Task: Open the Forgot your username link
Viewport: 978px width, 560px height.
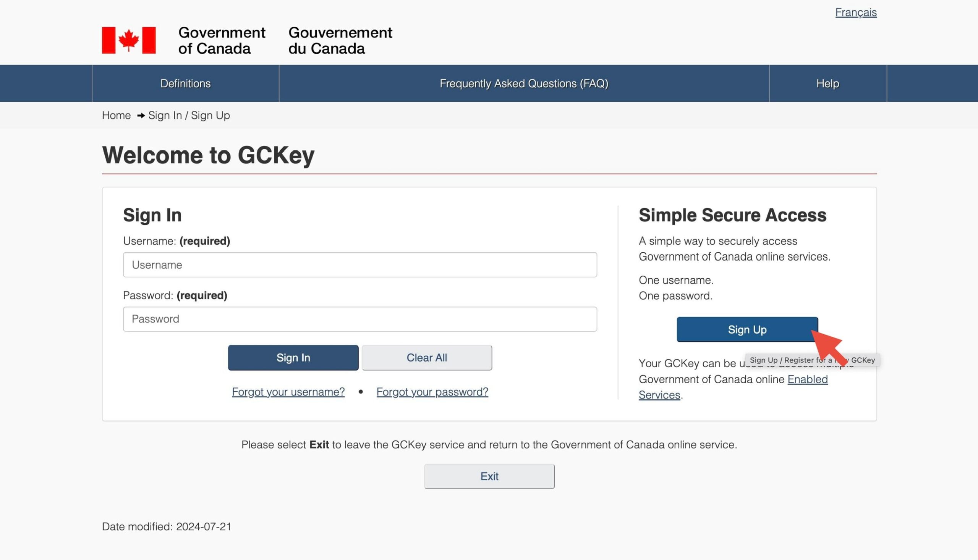Action: 288,392
